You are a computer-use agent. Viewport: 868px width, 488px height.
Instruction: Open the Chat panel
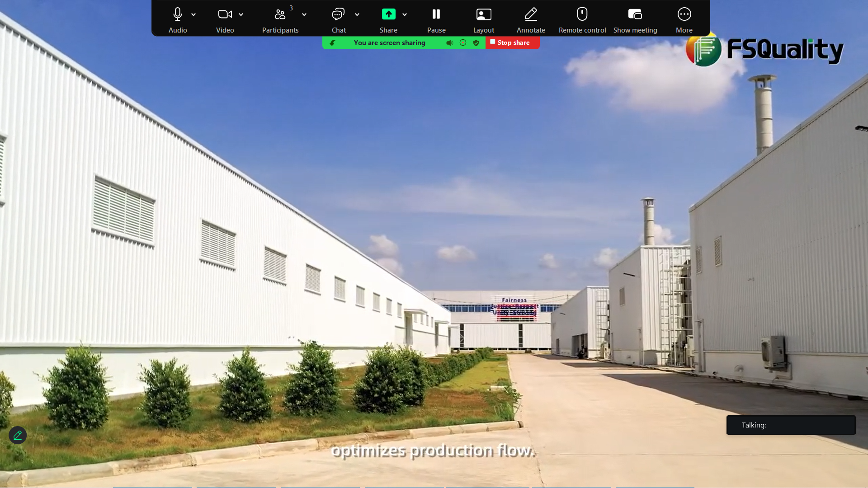(x=338, y=15)
